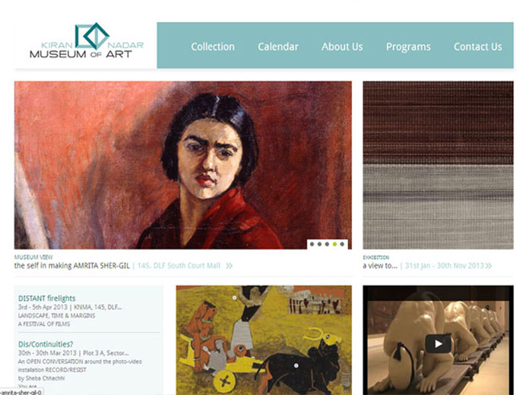Screen dimensions: 532x395
Task: Select the green active slideshow dot
Action: (334, 244)
